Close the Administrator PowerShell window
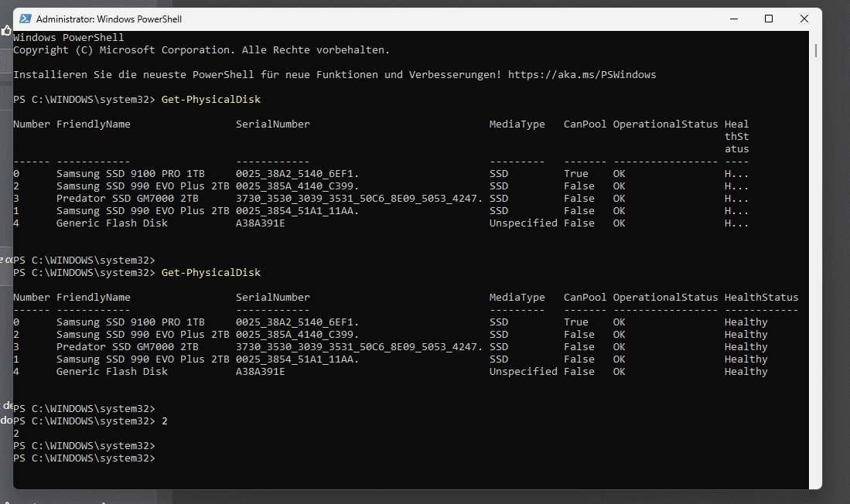The image size is (850, 504). click(804, 19)
